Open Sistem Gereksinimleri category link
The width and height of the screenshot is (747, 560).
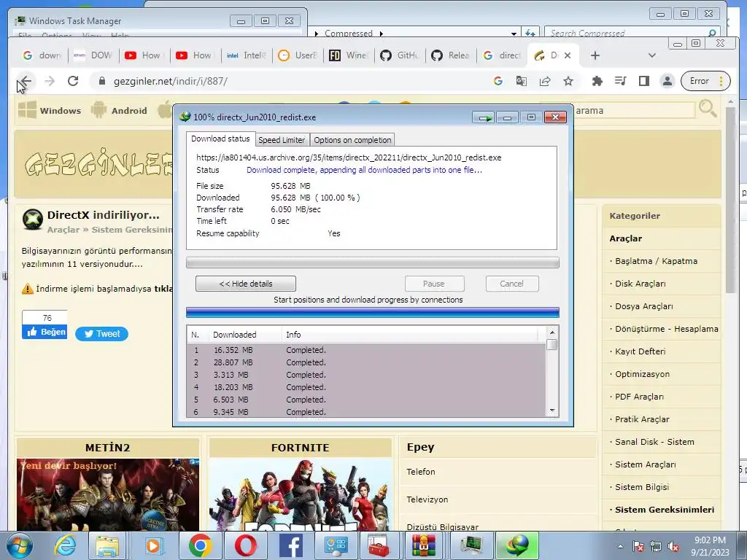coord(665,510)
